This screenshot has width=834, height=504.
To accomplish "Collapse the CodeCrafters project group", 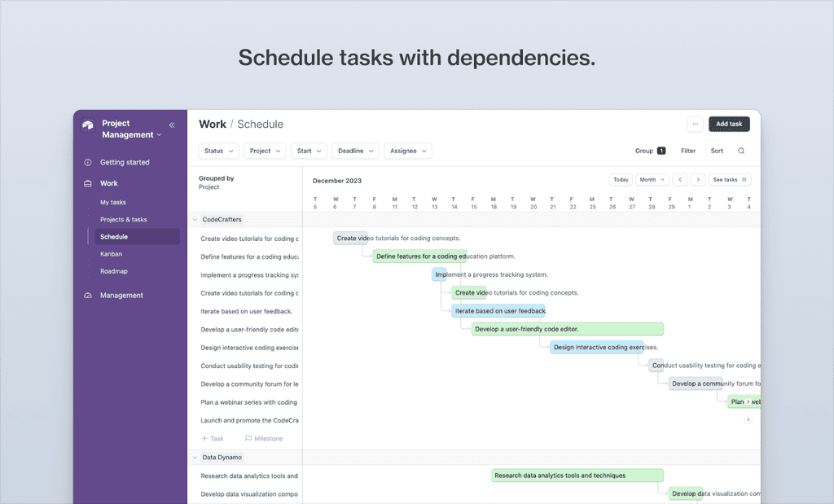I will point(195,219).
